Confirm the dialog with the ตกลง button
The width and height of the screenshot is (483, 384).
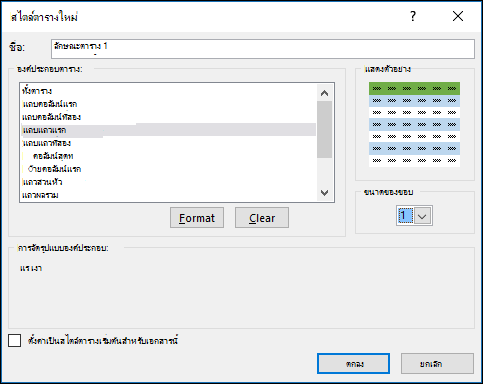(353, 364)
